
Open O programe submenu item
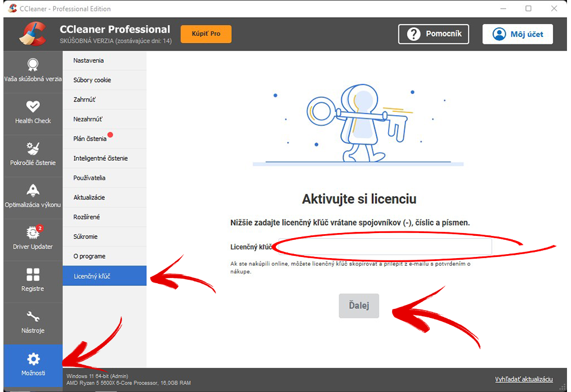(104, 256)
